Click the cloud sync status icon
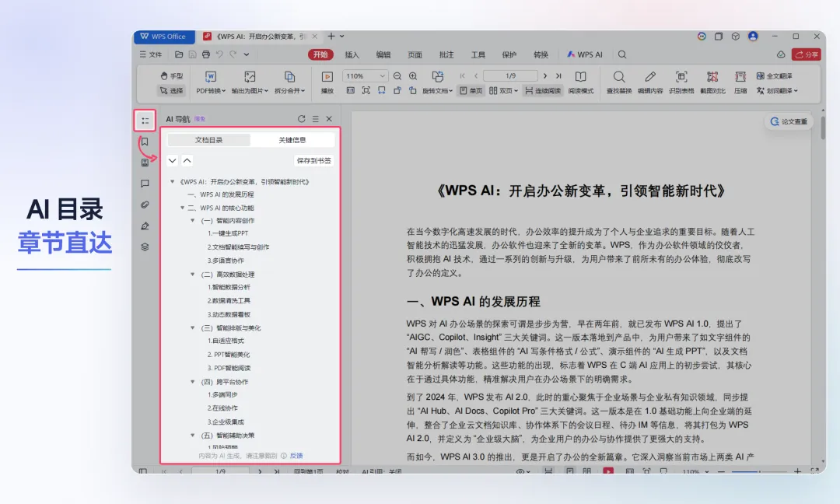This screenshot has height=504, width=840. 781,54
